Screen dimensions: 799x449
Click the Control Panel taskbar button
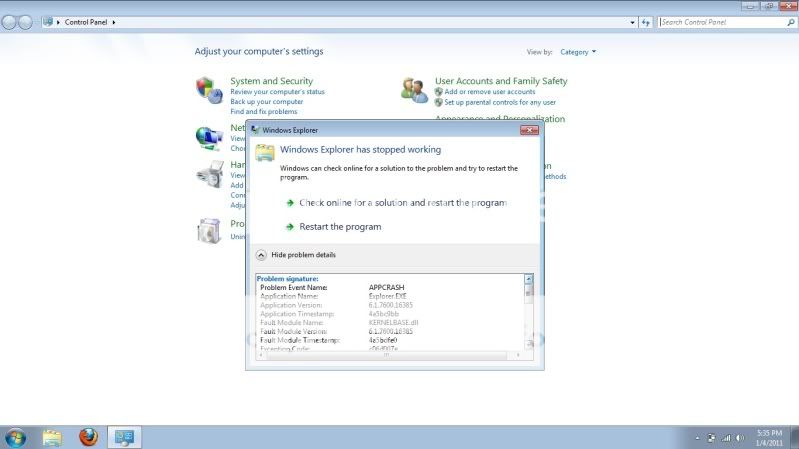[x=125, y=437]
